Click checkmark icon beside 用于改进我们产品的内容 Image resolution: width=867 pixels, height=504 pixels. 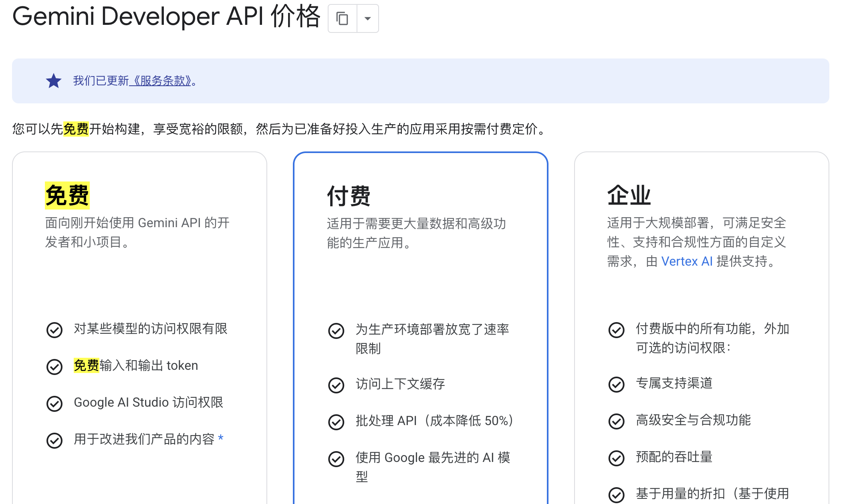point(54,440)
